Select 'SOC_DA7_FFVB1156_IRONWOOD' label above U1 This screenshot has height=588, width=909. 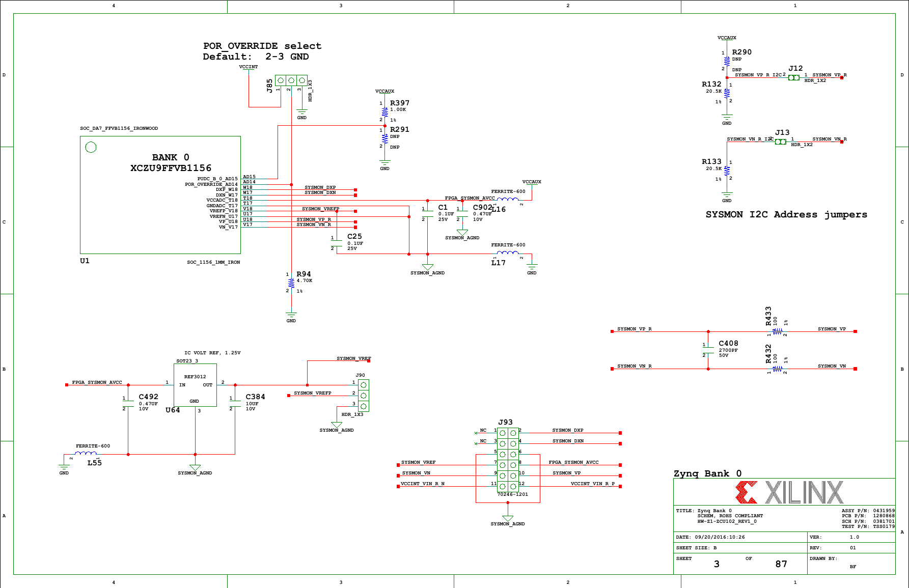tap(119, 128)
